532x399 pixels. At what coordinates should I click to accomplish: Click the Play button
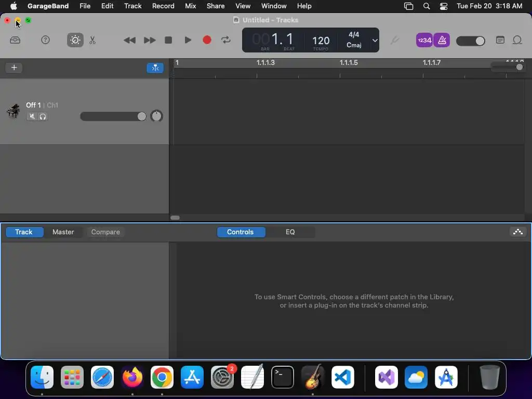coord(188,40)
